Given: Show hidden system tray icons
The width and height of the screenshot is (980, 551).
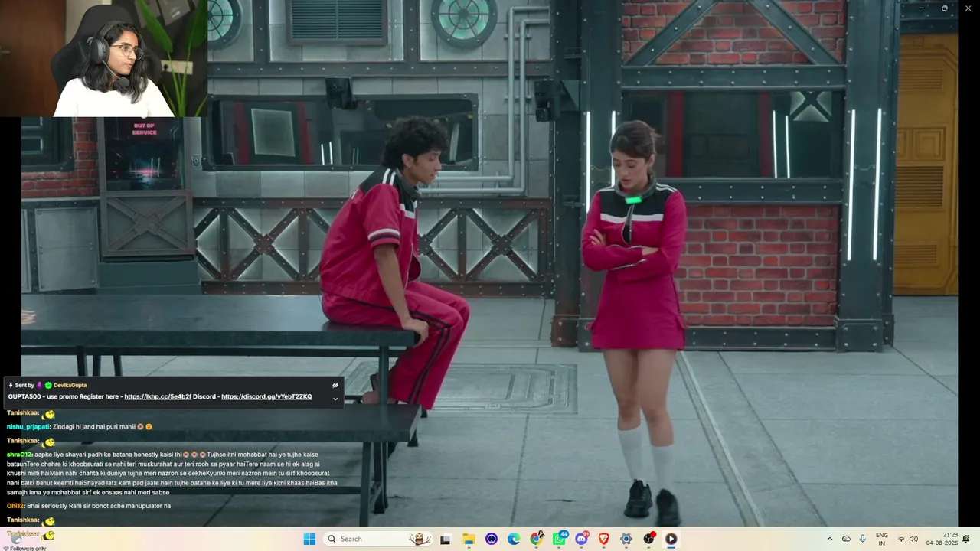Looking at the screenshot, I should tap(829, 539).
